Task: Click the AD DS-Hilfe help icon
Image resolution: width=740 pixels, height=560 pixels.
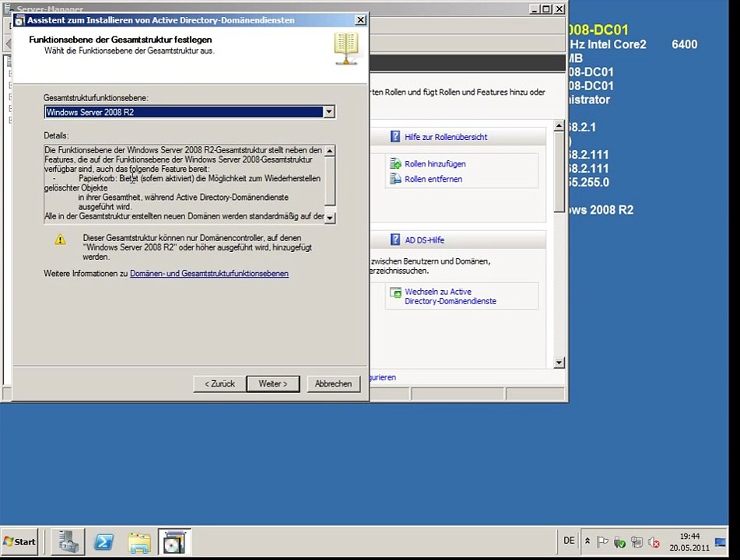Action: click(395, 240)
